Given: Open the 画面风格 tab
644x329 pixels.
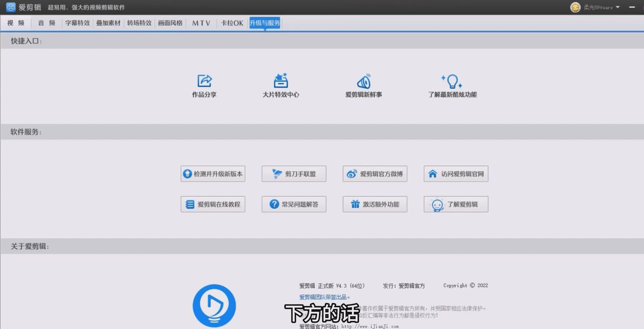Looking at the screenshot, I should pos(170,23).
